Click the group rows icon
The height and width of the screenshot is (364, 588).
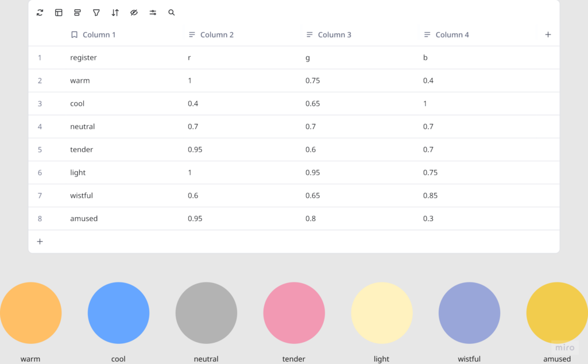(x=78, y=13)
